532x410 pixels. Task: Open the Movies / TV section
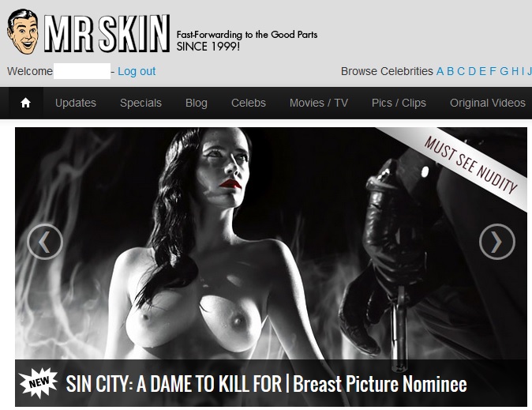coord(319,103)
